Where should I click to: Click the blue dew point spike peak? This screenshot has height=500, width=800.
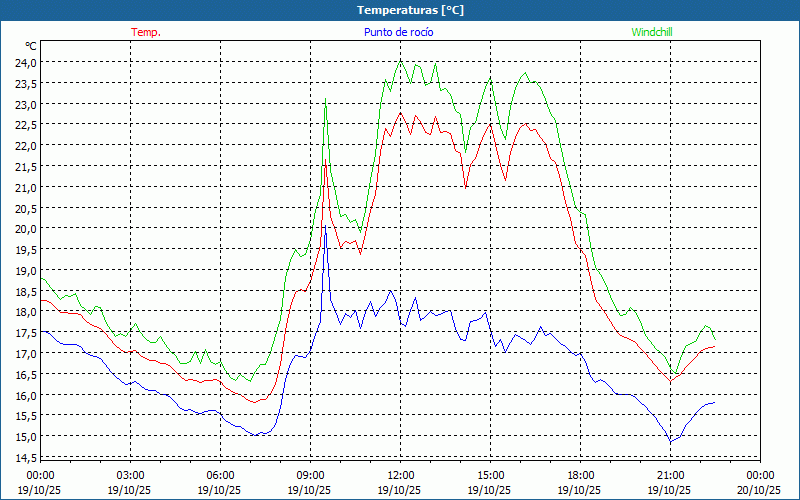(x=325, y=230)
